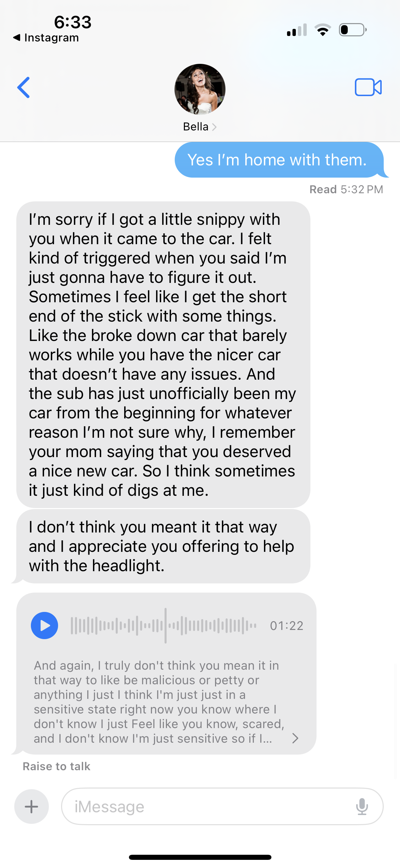The image size is (400, 868).
Task: Tap the blue back arrow
Action: [x=23, y=87]
